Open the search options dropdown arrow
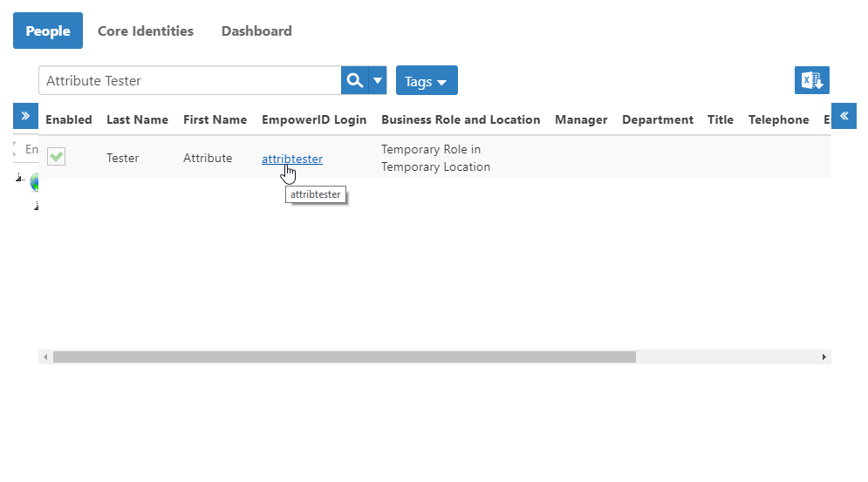 pyautogui.click(x=378, y=80)
